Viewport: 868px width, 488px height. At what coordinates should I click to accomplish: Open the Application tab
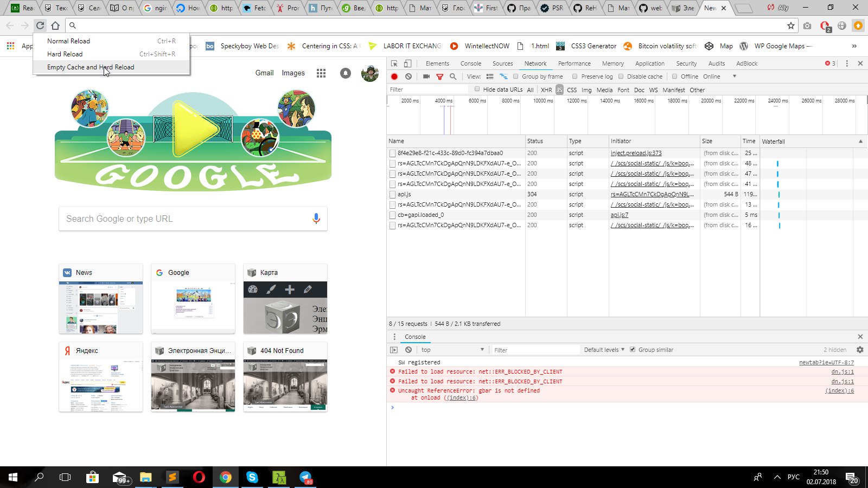coord(649,63)
